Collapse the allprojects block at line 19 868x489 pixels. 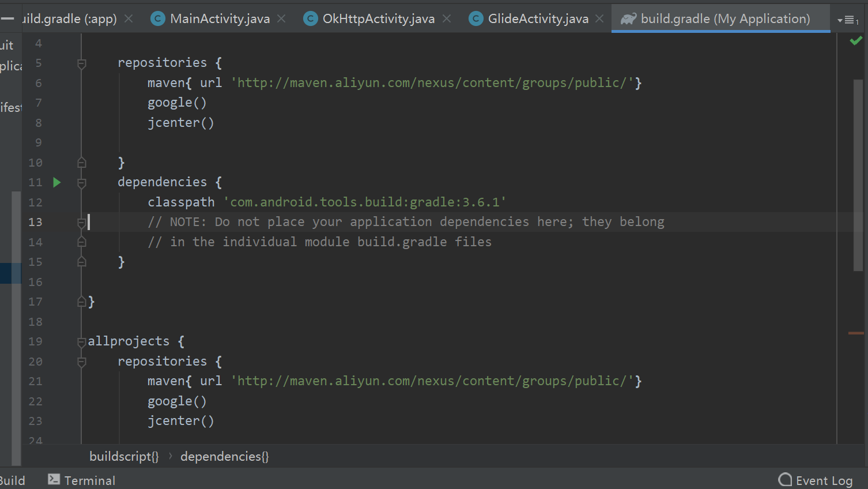(81, 341)
